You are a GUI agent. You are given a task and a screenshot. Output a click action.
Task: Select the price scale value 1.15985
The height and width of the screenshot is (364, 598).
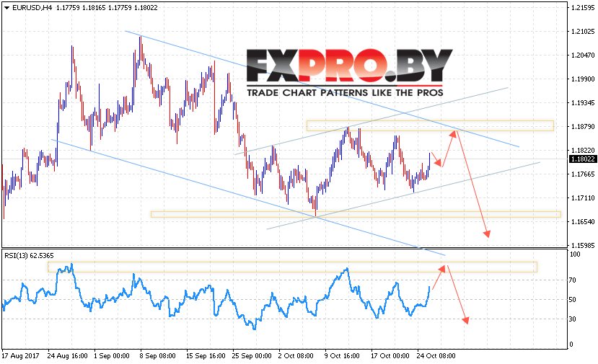point(583,246)
